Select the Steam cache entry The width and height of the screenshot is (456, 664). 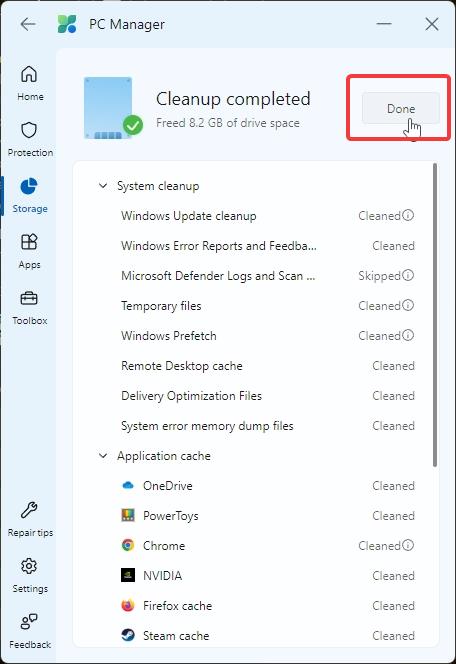268,636
